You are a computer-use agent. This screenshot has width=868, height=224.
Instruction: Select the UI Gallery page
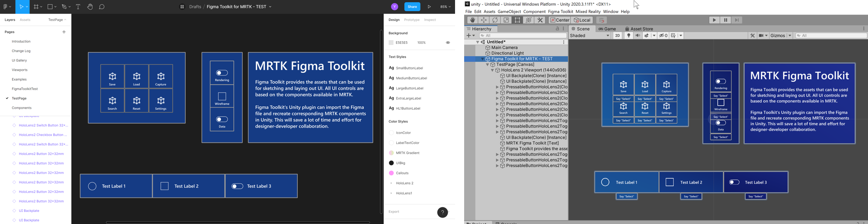[x=19, y=61]
